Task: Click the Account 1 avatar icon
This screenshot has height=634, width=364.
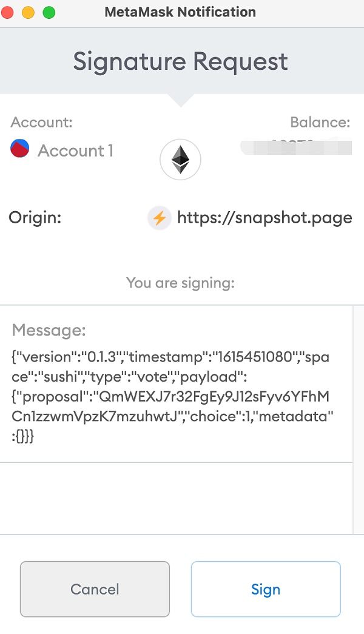Action: (20, 149)
